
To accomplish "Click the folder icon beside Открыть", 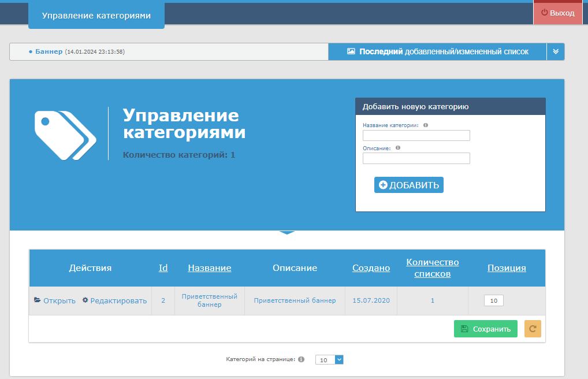I will (x=38, y=300).
